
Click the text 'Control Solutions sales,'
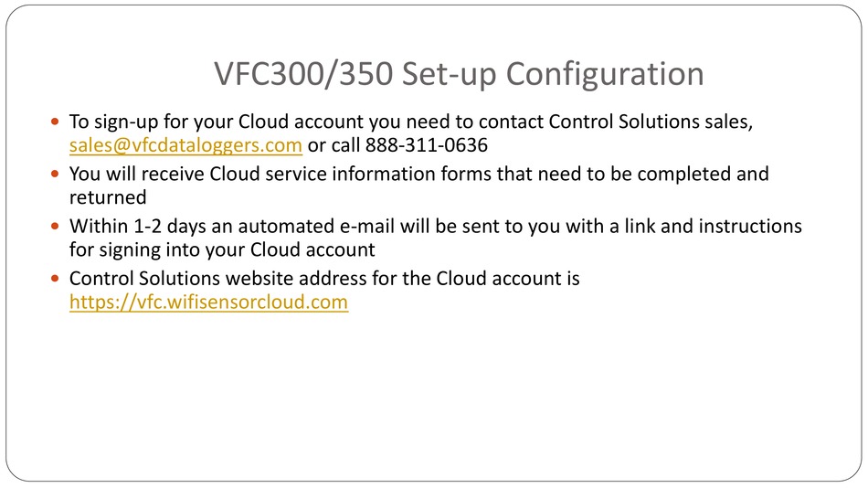pos(651,122)
